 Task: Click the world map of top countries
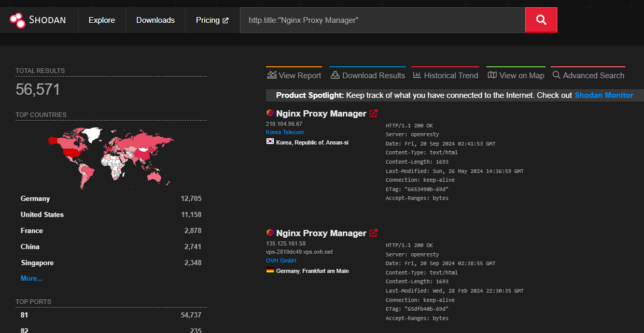pos(111,157)
